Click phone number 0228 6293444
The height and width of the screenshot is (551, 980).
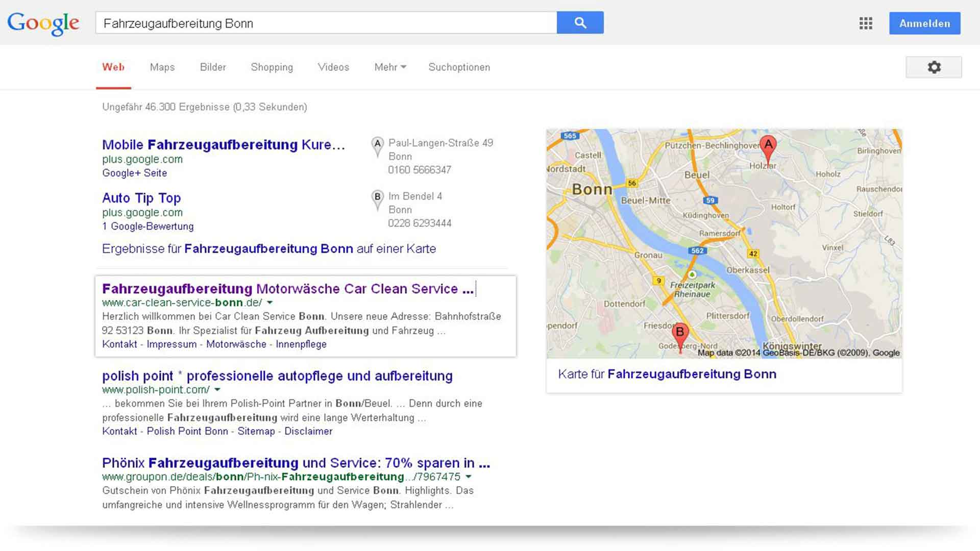coord(420,223)
